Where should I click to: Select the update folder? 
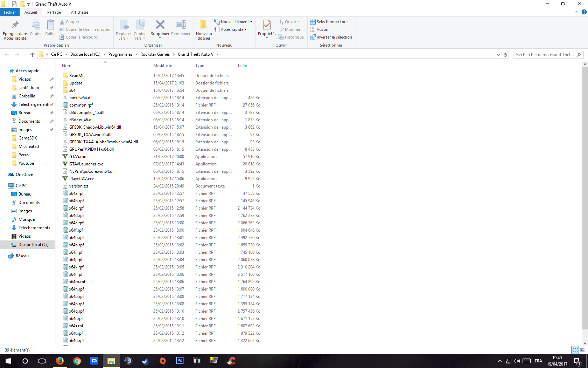coord(76,83)
